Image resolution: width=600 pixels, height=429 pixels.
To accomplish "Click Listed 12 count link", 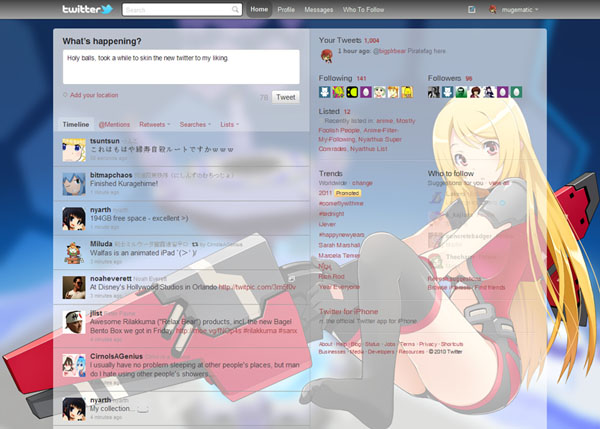I will 347,112.
